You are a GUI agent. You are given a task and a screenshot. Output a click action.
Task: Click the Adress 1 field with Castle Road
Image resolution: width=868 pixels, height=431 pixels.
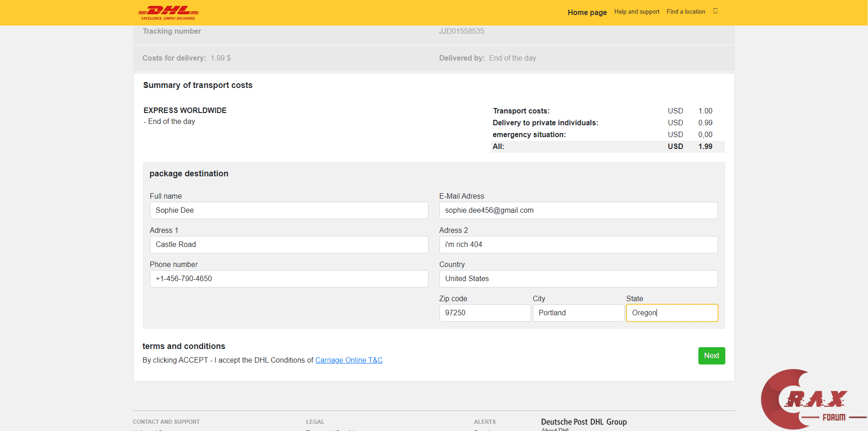coord(289,245)
